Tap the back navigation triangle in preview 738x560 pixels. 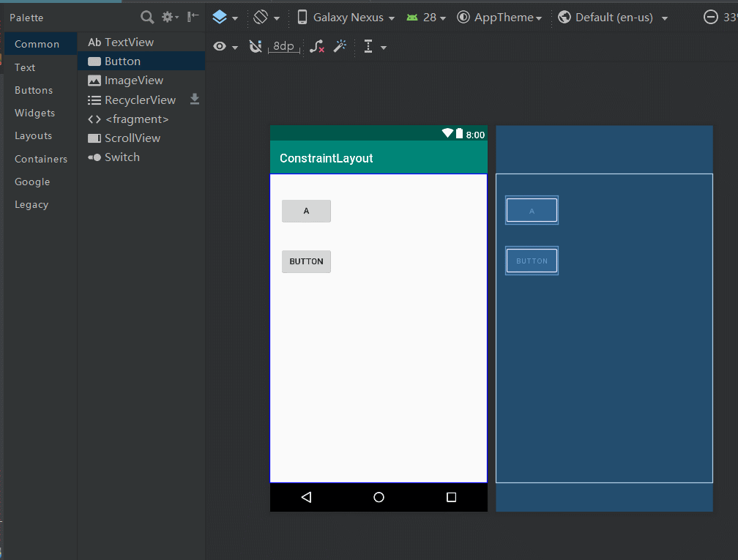tap(306, 497)
